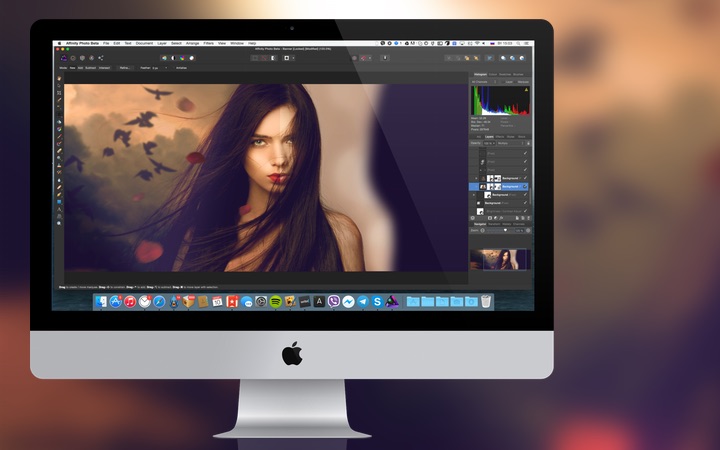Switch to the Swatches tab
720x450 pixels.
[x=505, y=74]
